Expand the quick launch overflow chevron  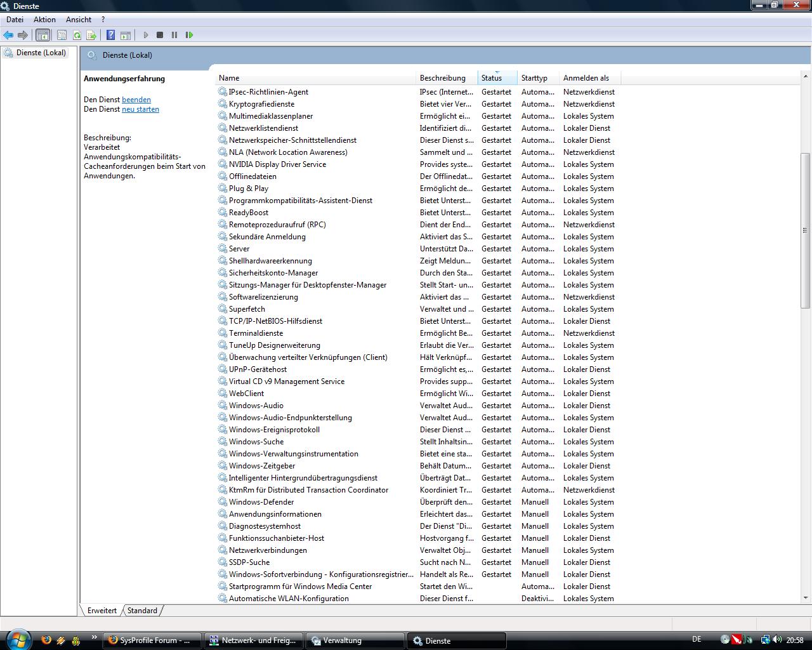click(x=95, y=637)
